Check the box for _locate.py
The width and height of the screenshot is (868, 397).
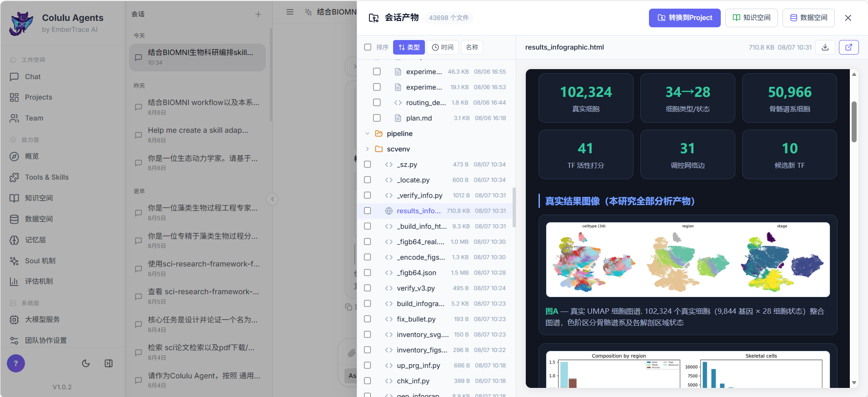(x=368, y=180)
